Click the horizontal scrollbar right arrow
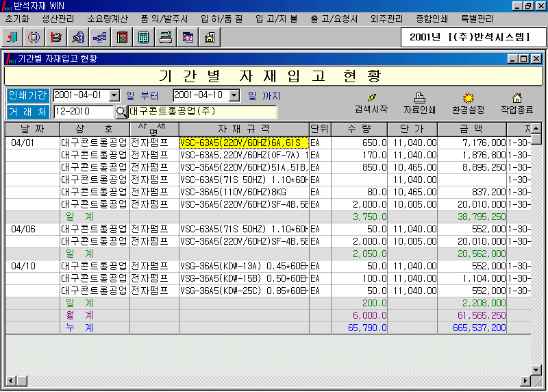The image size is (548, 392). point(527,380)
